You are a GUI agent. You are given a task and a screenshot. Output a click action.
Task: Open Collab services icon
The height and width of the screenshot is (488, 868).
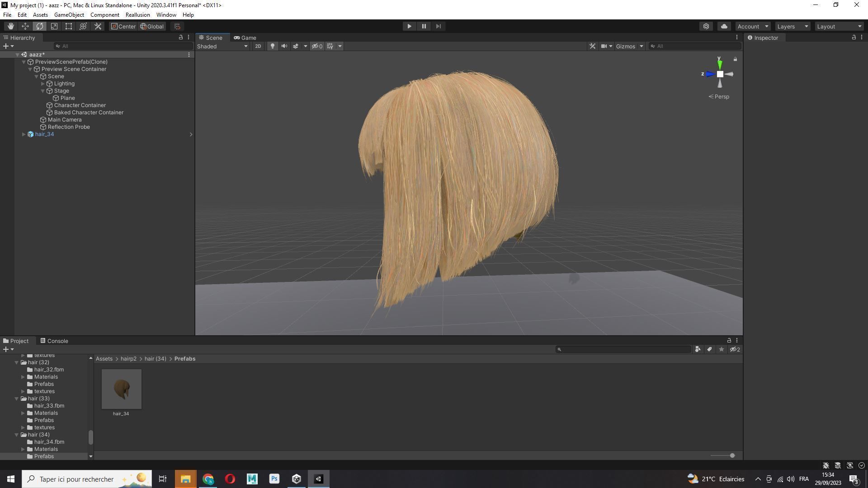(706, 26)
